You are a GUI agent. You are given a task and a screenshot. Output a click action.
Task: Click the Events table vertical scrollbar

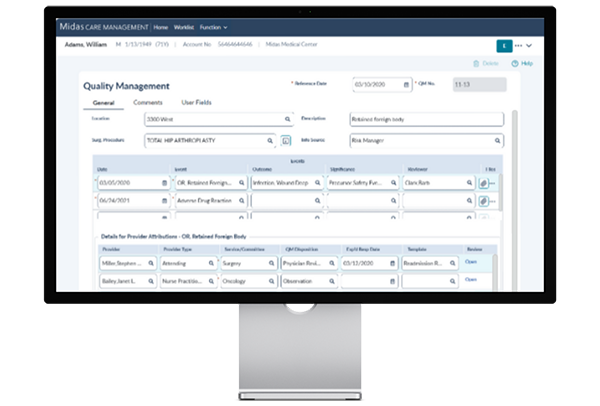point(500,192)
